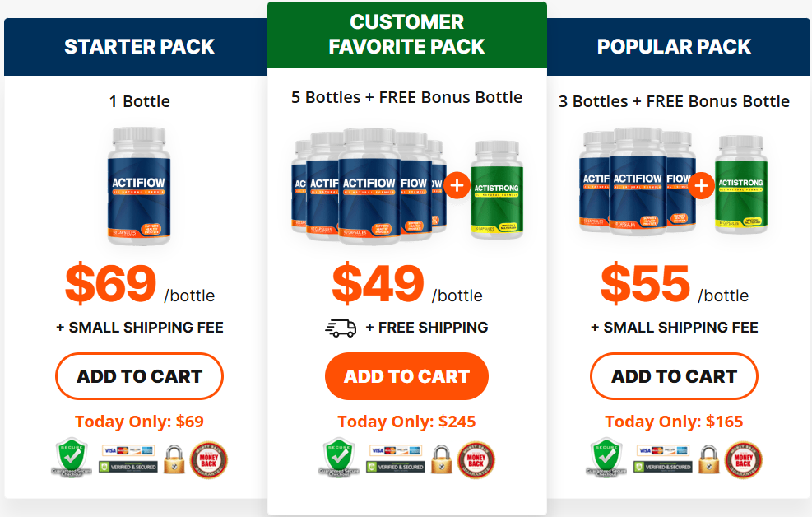This screenshot has height=517, width=812.
Task: Click the green Actistrong bonus bottle in the favorite pack
Action: coord(497,189)
